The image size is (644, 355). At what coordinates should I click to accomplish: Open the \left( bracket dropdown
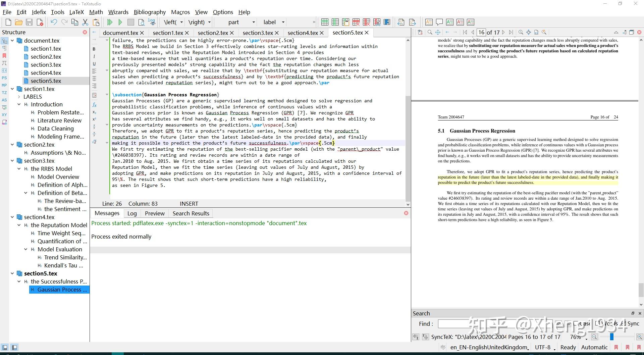point(181,22)
